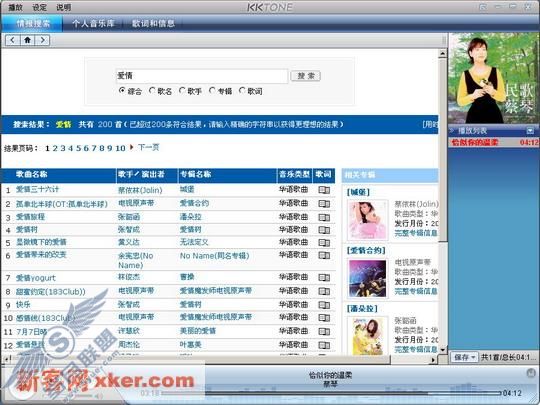Open artist 许慧欣 in row 11
540x405 pixels.
pos(129,331)
